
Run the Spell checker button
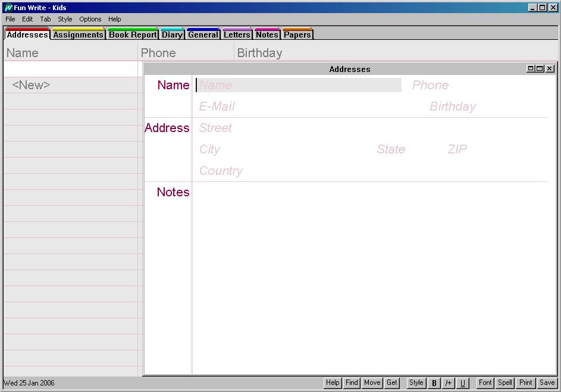coord(505,382)
